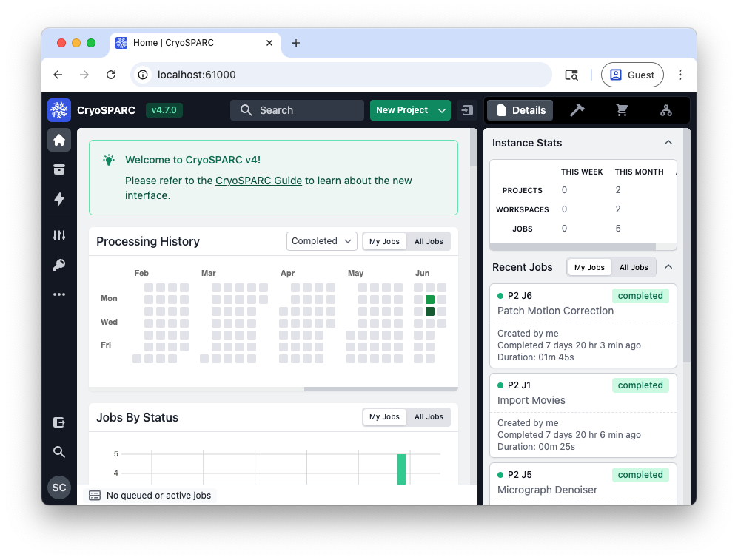
Task: Click the Admin key icon in sidebar
Action: [59, 265]
